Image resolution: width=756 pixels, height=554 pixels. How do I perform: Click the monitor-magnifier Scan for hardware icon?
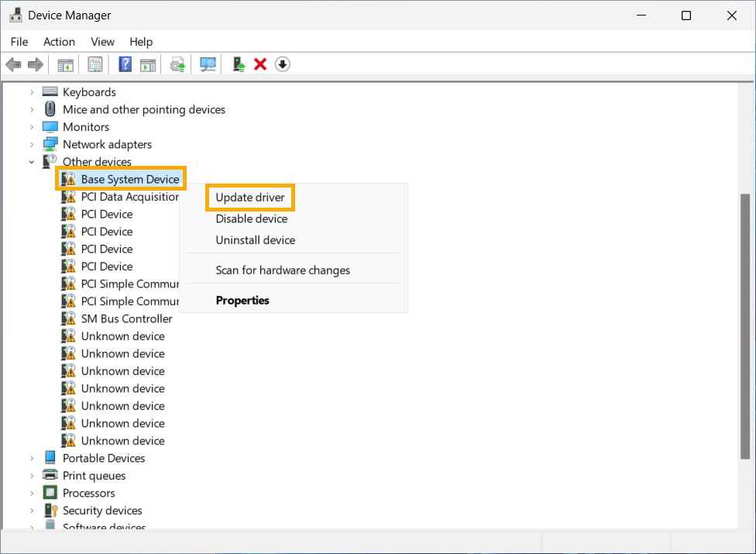(208, 64)
